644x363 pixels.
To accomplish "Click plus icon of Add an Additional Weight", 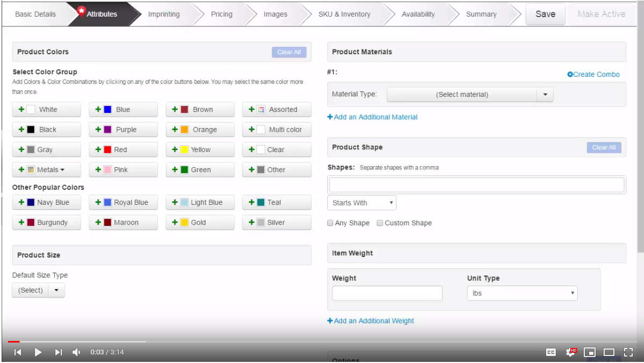I will [330, 321].
